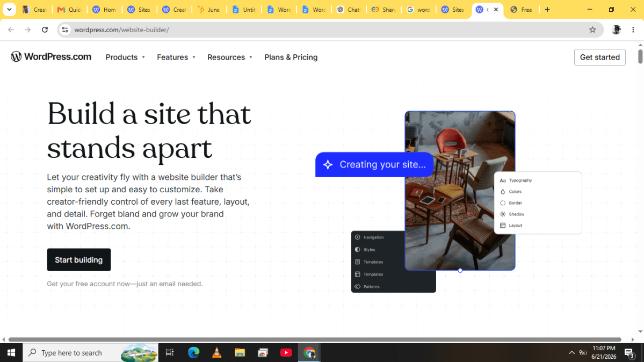Screen dimensions: 644x362
Task: Open a new tab with plus button
Action: [x=547, y=10]
